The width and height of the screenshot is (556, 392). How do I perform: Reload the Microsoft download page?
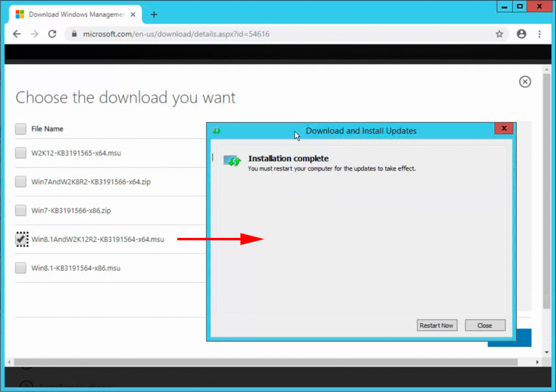point(52,34)
